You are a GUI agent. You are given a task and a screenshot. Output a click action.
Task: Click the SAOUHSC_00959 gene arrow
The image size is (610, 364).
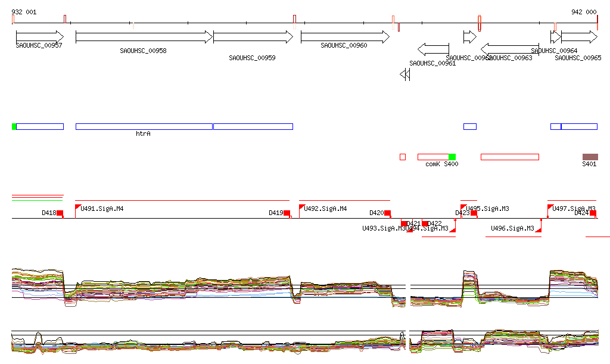pyautogui.click(x=253, y=37)
